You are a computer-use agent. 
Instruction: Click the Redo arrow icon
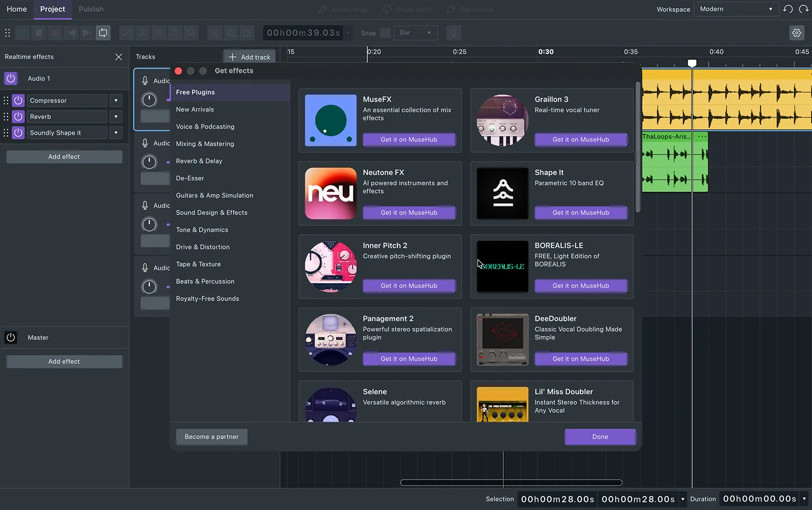click(x=803, y=9)
